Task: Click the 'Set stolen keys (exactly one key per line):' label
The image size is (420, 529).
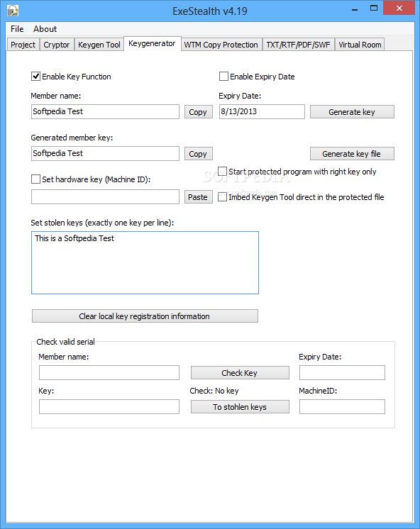Action: pos(102,223)
